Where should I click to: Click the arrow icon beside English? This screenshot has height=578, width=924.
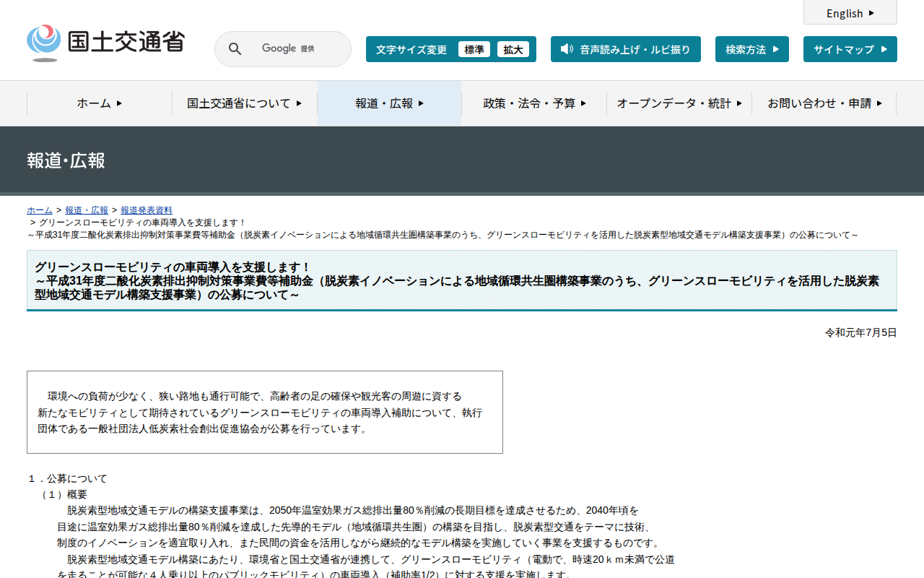[x=871, y=13]
